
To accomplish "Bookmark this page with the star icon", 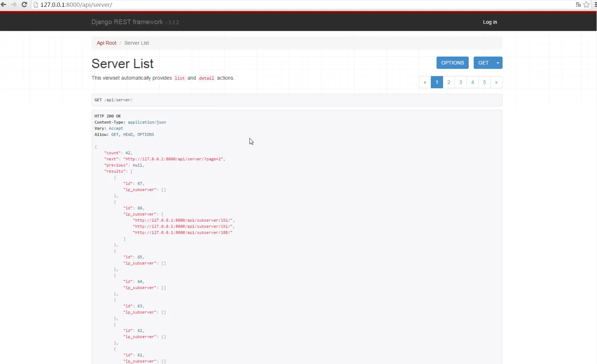I will click(x=587, y=5).
